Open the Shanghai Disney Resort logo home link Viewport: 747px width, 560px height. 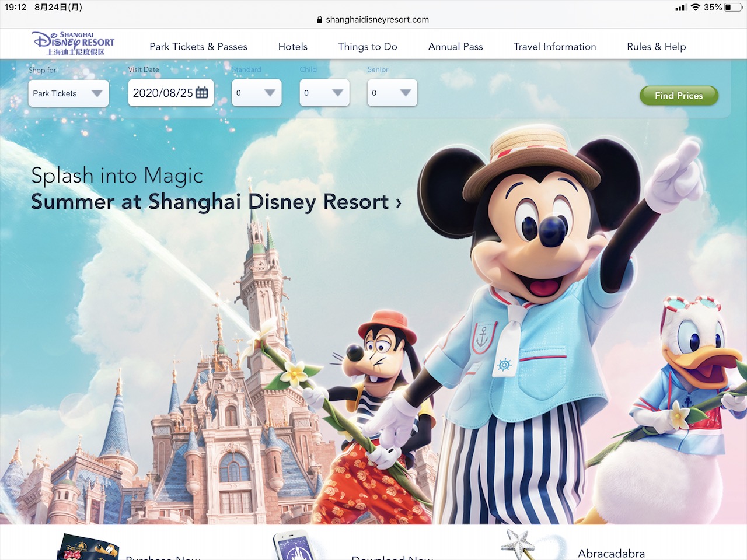pos(74,44)
